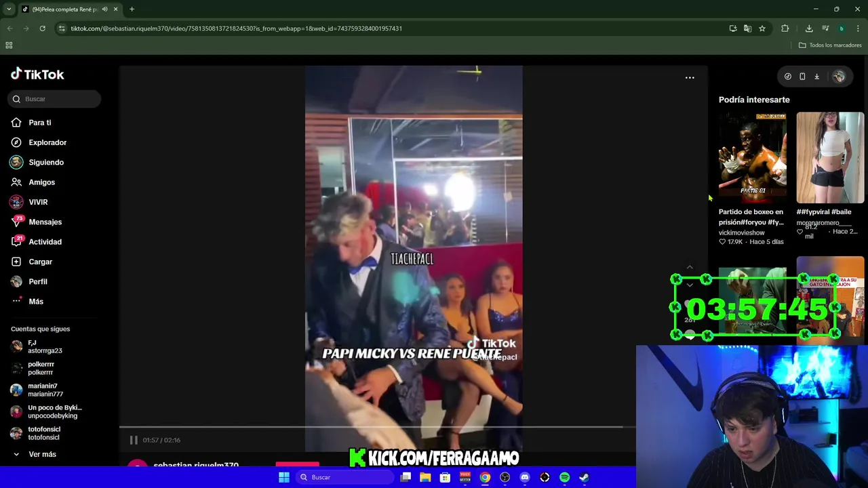Screen dimensions: 868x488
Task: Click the TikTok coins icon in top bar
Action: (787, 77)
